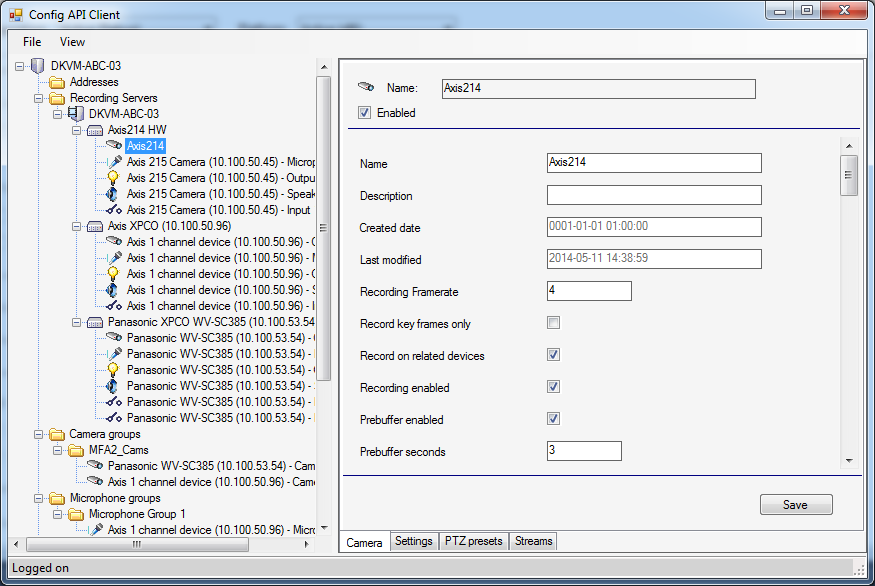
Task: Click the Microphone Group 1 folder icon
Action: tap(75, 515)
